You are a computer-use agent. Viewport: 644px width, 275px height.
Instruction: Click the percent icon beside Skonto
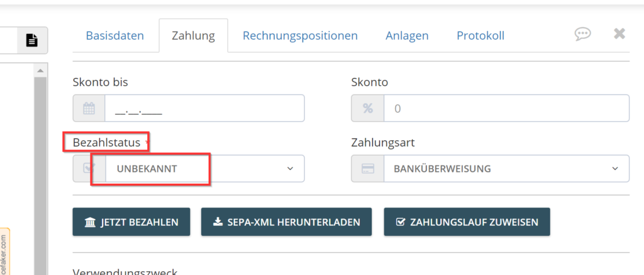pos(367,108)
